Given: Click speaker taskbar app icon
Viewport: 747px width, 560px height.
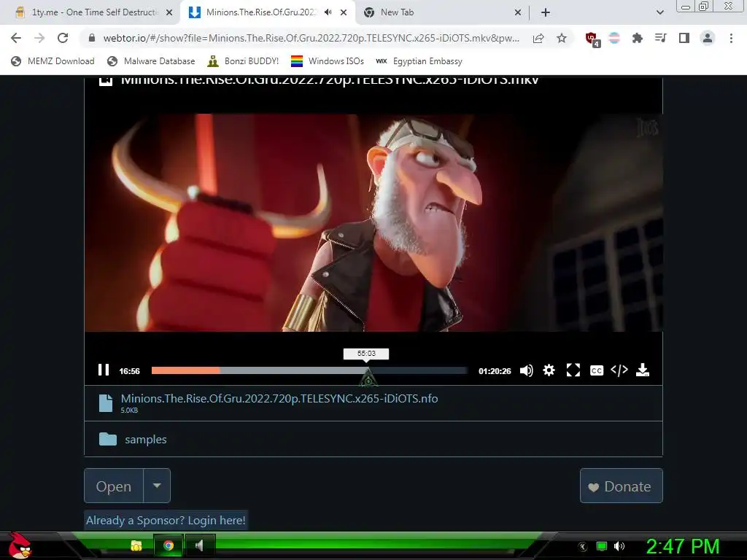Looking at the screenshot, I should (x=200, y=545).
